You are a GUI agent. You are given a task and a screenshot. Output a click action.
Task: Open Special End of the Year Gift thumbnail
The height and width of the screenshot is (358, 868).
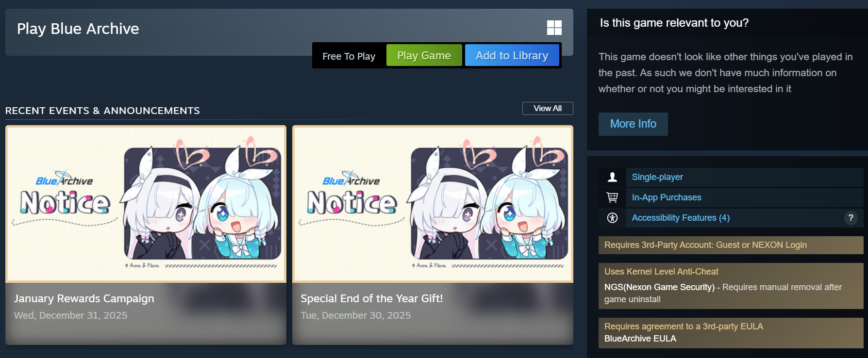pyautogui.click(x=433, y=204)
